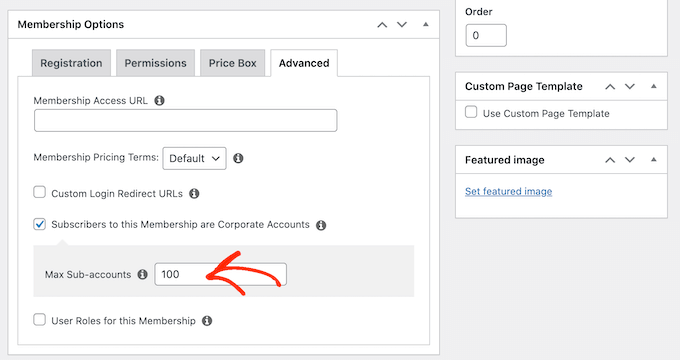Image resolution: width=680 pixels, height=360 pixels.
Task: Move Featured image panel up
Action: pyautogui.click(x=610, y=160)
